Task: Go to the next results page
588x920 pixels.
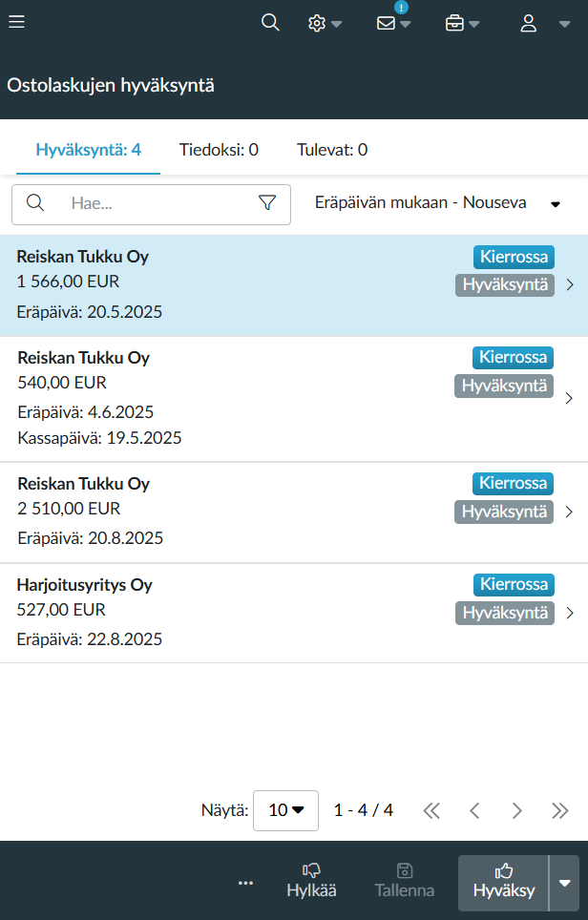Action: (516, 810)
